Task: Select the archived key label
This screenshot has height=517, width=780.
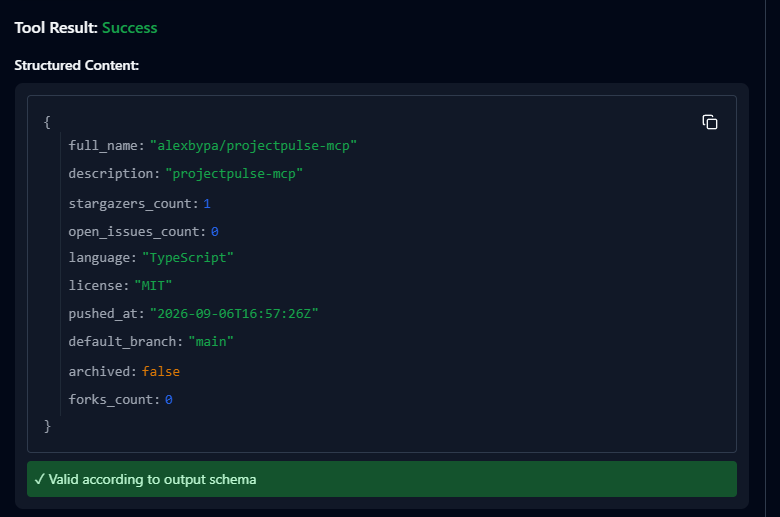Action: (102, 371)
